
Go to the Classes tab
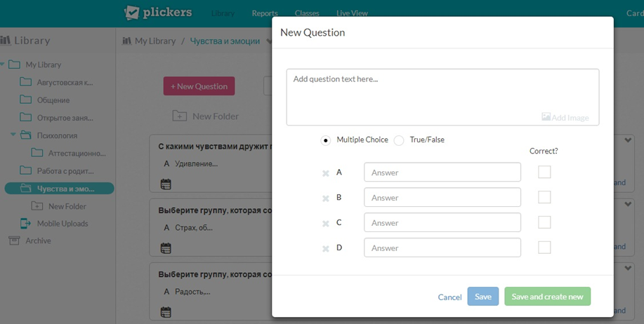(x=307, y=13)
